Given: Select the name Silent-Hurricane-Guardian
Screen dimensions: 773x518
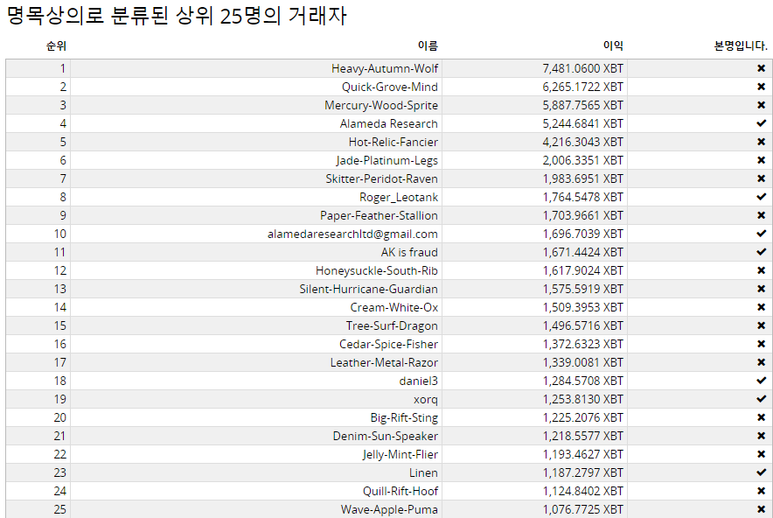Looking at the screenshot, I should (x=368, y=289).
